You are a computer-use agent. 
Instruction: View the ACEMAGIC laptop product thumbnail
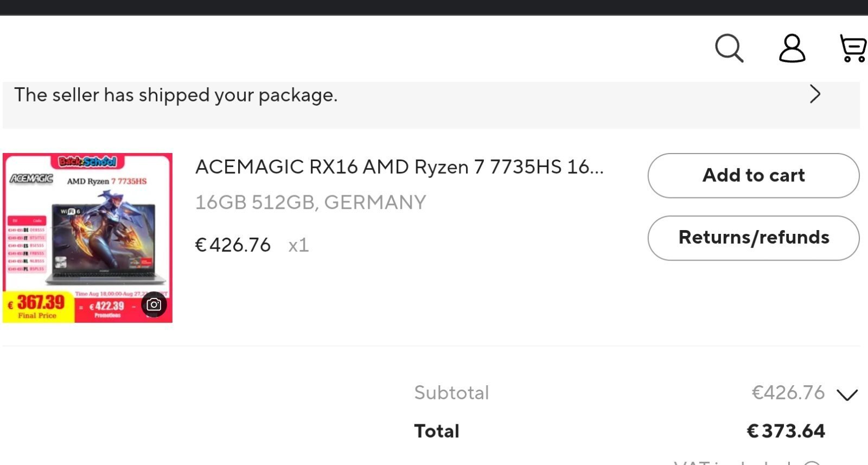(x=87, y=238)
